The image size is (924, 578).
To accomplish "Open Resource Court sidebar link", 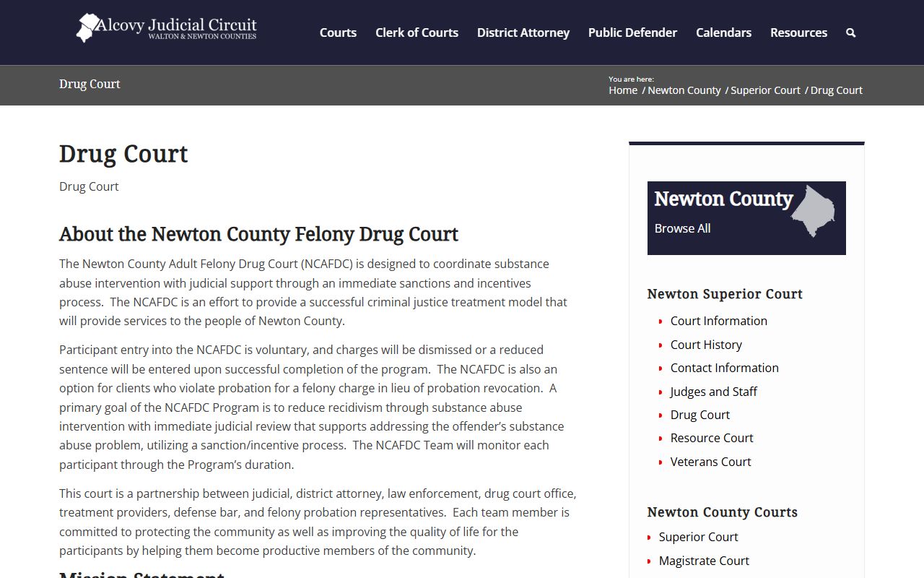I will tap(712, 438).
